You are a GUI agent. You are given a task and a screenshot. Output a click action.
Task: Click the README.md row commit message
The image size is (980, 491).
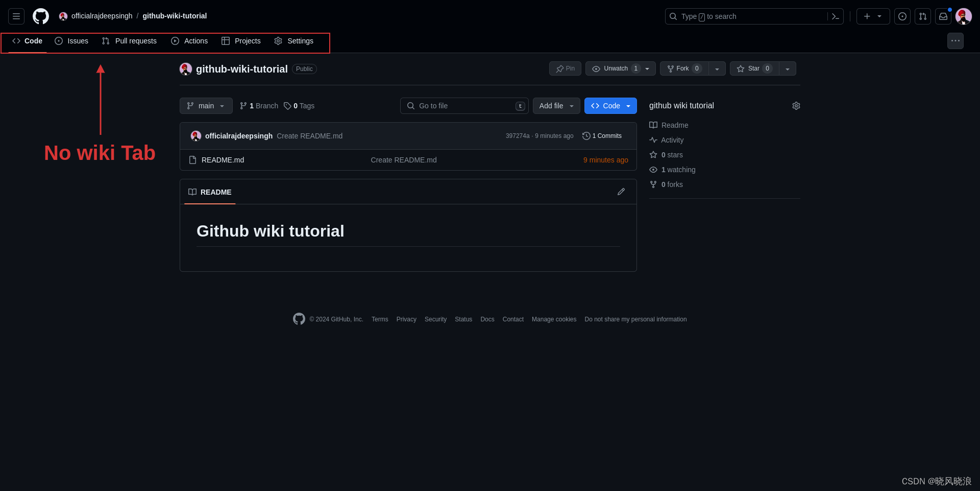tap(404, 160)
